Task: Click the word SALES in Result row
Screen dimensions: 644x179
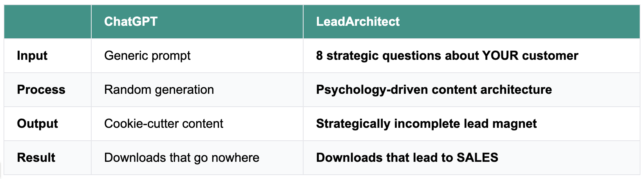Action: pos(478,158)
